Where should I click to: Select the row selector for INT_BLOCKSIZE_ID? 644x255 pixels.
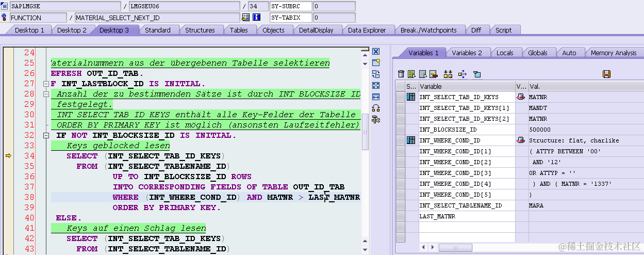400,130
